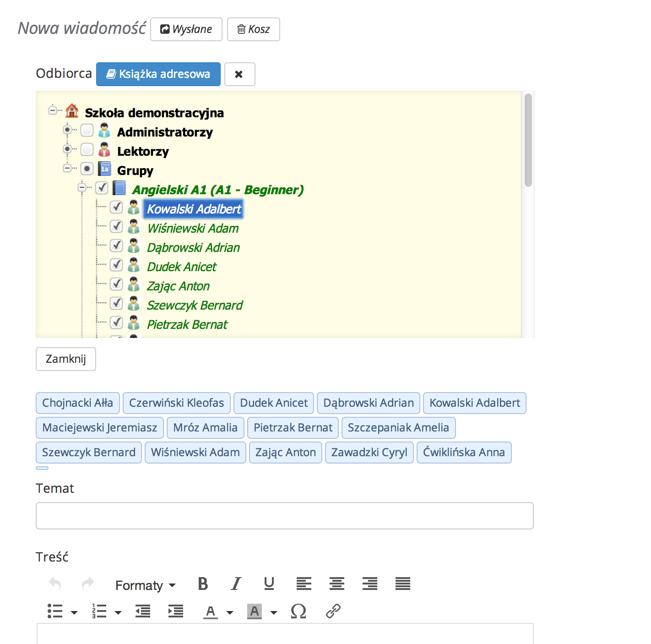Check the Administratorzy checkbox
The width and height of the screenshot is (651, 644).
(87, 131)
